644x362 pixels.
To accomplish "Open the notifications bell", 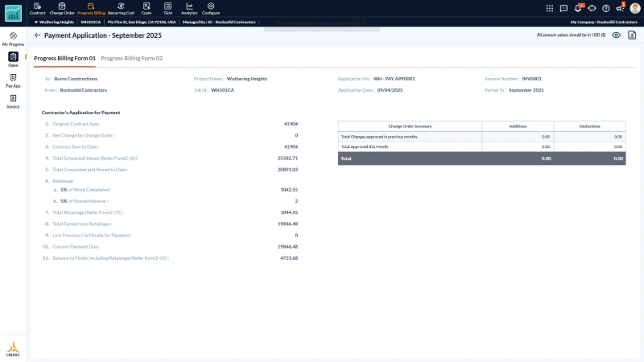I will tap(578, 8).
